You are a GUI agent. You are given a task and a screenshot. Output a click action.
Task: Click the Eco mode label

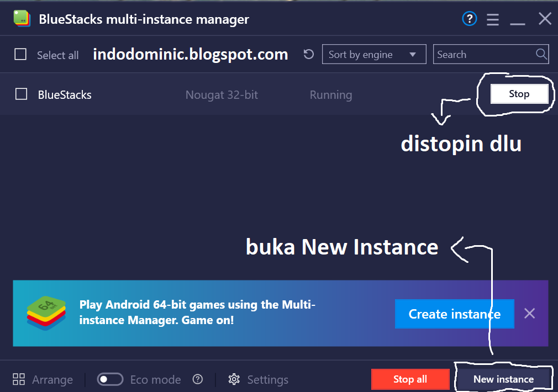pos(155,379)
